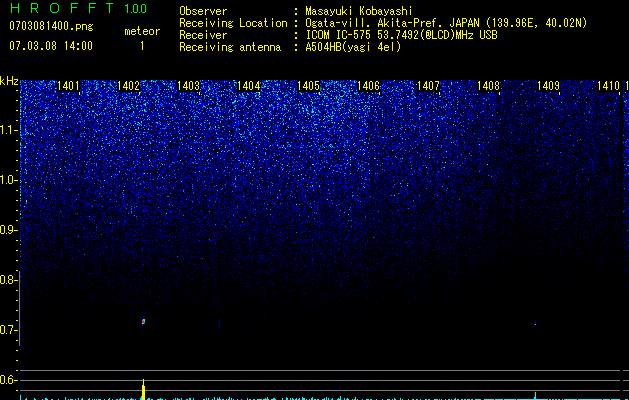Click the 1404 time marker
This screenshot has height=400, width=629.
coord(248,86)
